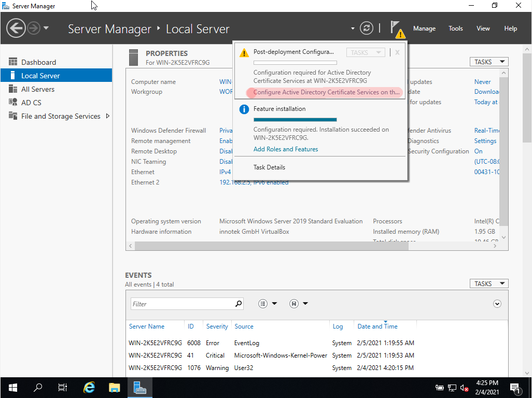Click the Events Filter text field
This screenshot has width=532, height=398.
181,304
